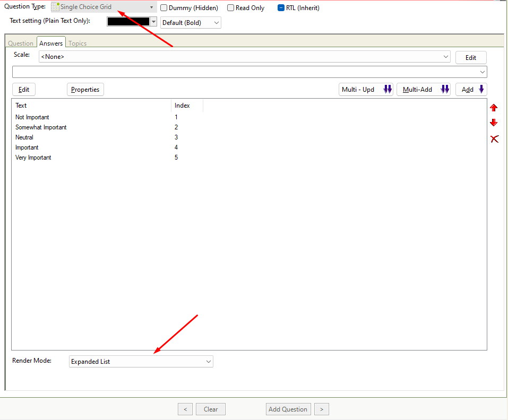Click the black text color swatch
The height and width of the screenshot is (420, 508).
pos(127,22)
